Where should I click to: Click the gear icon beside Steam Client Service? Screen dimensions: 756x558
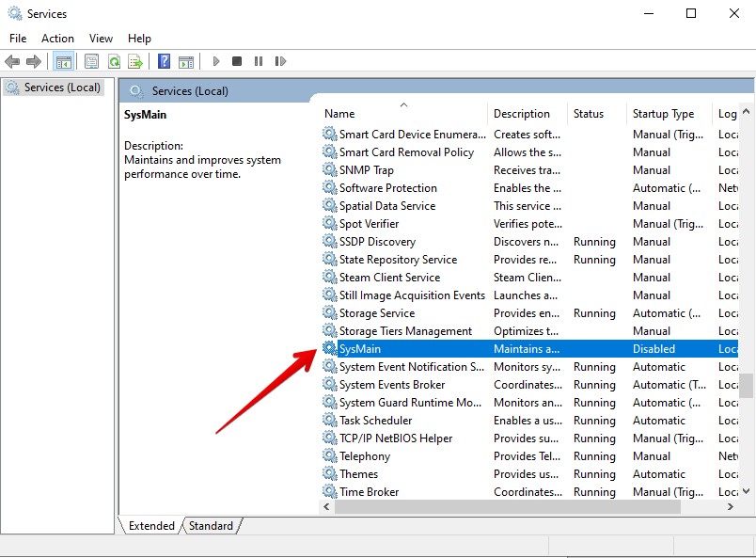point(330,277)
